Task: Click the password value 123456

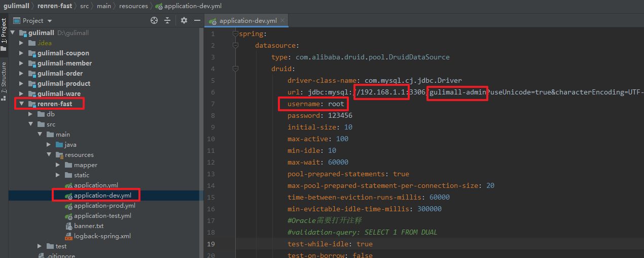Action: (x=340, y=115)
